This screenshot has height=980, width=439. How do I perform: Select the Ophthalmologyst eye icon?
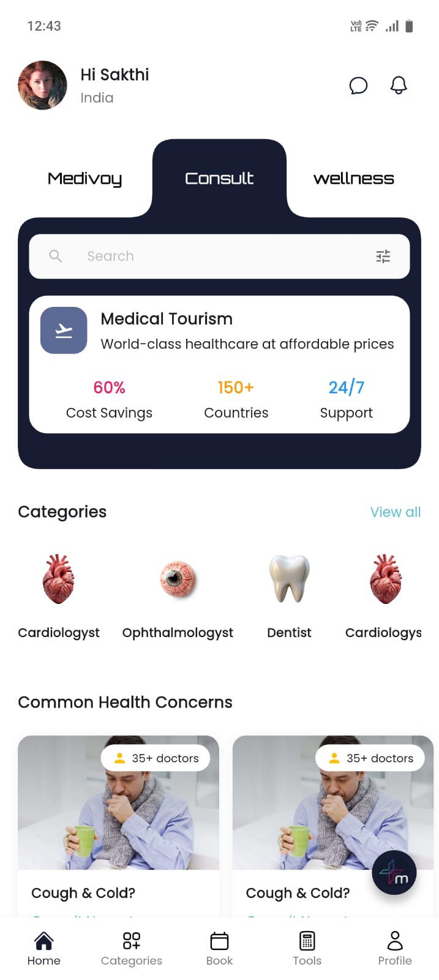point(178,579)
